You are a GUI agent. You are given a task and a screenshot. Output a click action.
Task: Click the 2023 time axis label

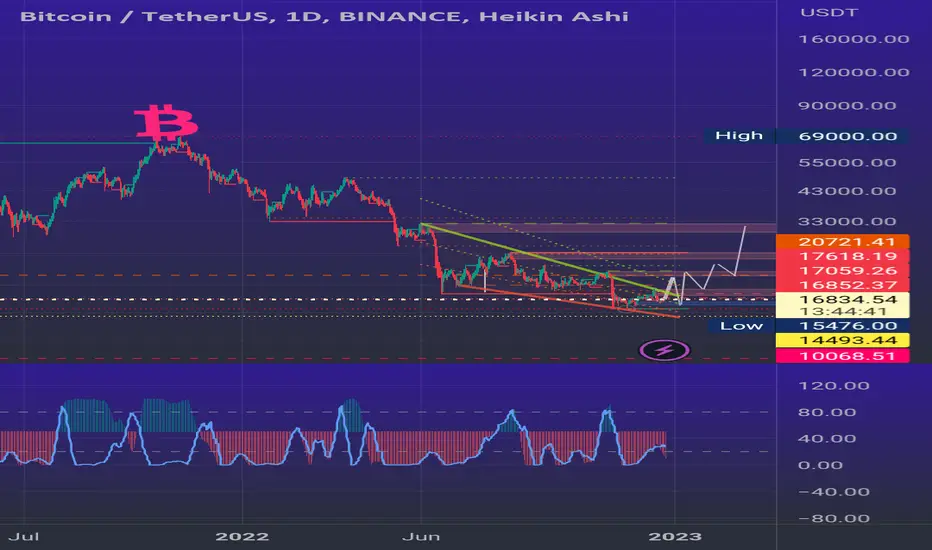tap(675, 536)
